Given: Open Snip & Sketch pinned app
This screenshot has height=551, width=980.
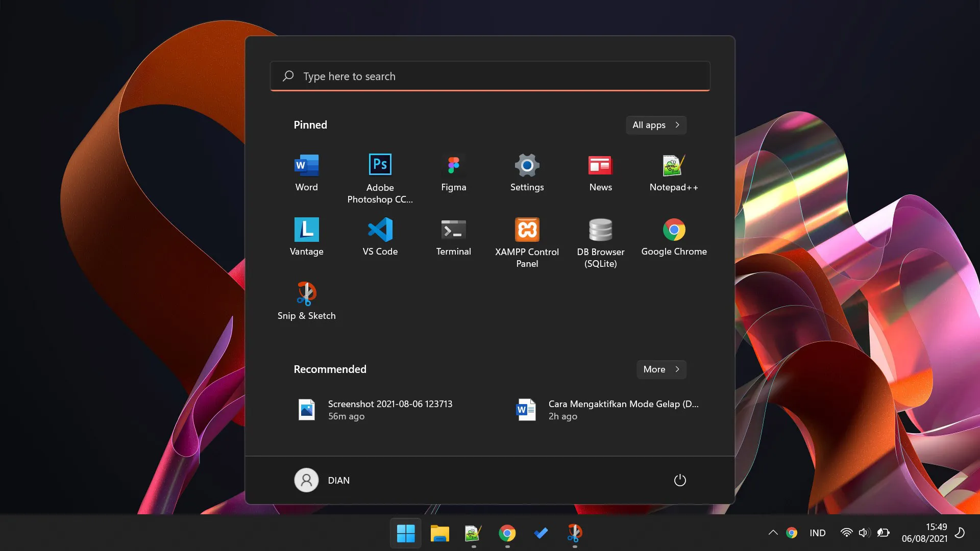Looking at the screenshot, I should click(306, 300).
